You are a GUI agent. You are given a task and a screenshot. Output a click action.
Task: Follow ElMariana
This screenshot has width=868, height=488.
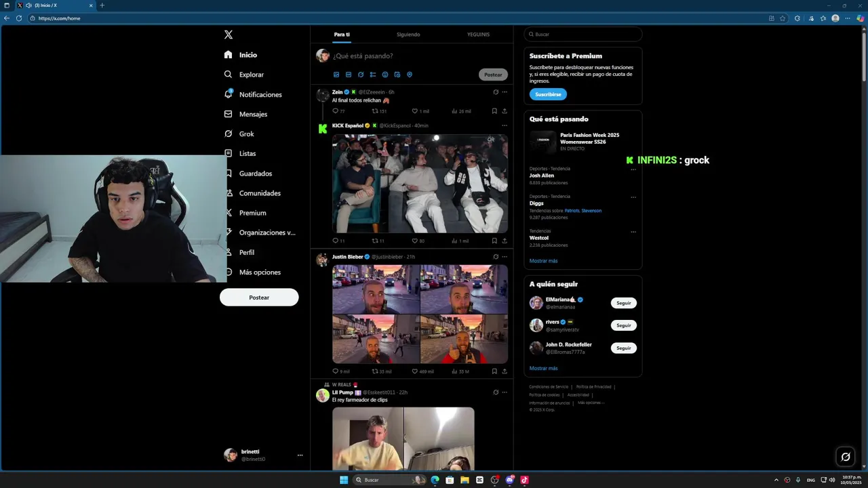pyautogui.click(x=624, y=303)
